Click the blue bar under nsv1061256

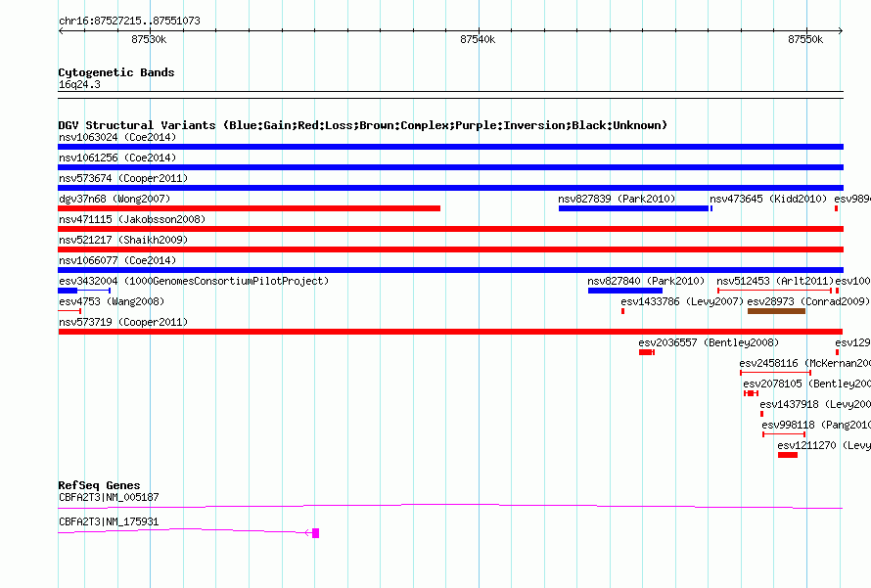pos(450,167)
